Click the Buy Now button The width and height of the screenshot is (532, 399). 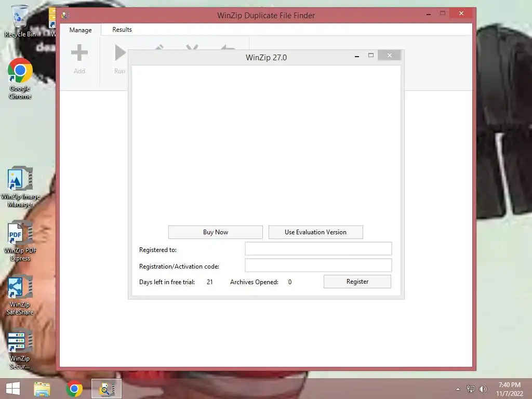216,232
